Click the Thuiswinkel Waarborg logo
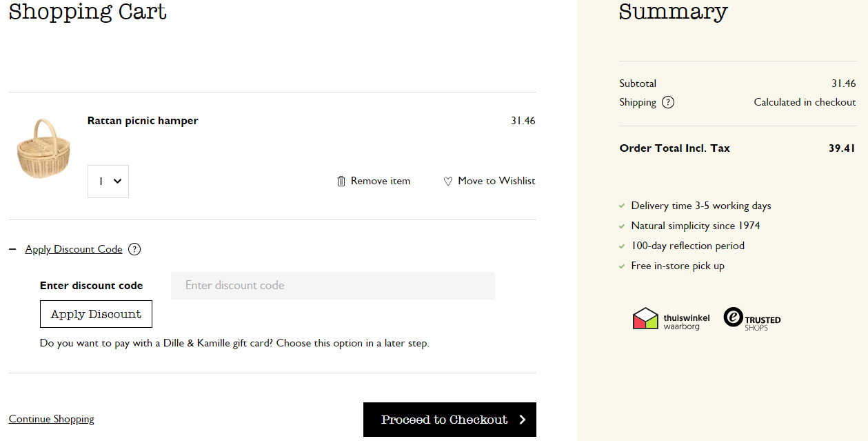The image size is (868, 441). coord(671,318)
